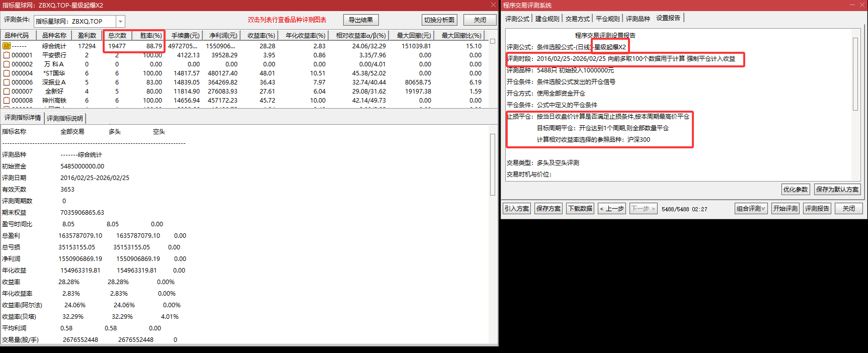Minimize the 程序交易评测系统 window
This screenshot has width=868, height=353.
(x=852, y=5)
